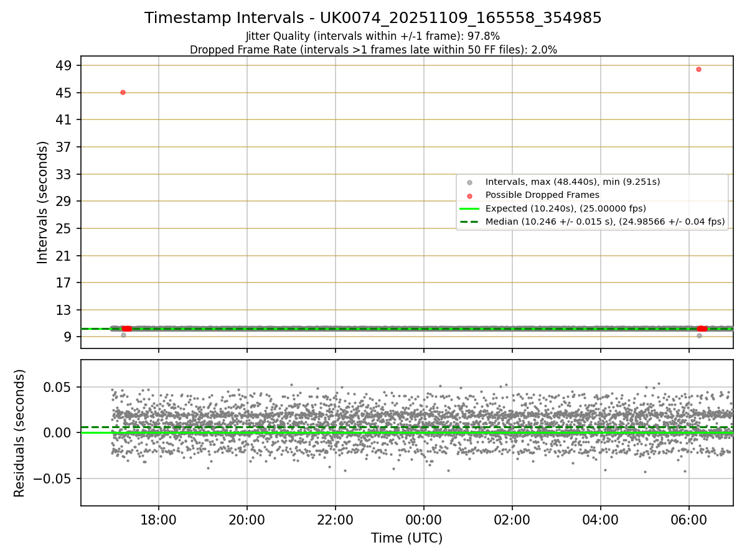747x560 pixels.
Task: Click the legend entry "Expected (10.240s), (25.00000 fps)"
Action: 566,208
